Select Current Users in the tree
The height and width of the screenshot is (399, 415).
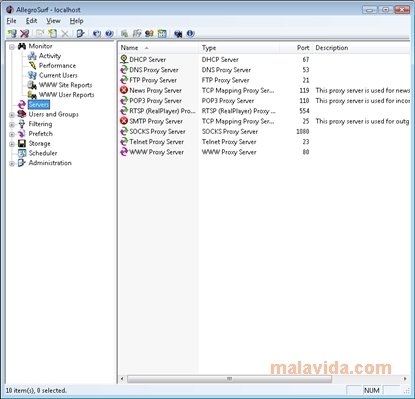click(x=58, y=75)
